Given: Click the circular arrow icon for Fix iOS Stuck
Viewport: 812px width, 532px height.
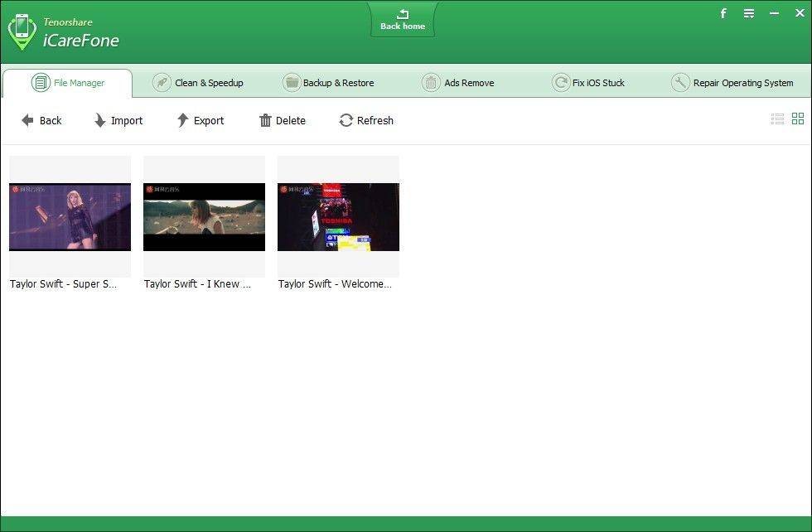Looking at the screenshot, I should (561, 82).
